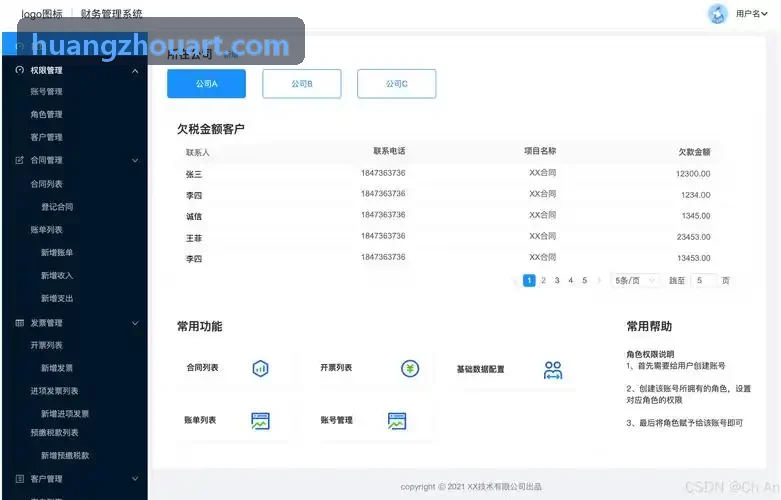Select 新增账单 sidebar item

pos(57,252)
